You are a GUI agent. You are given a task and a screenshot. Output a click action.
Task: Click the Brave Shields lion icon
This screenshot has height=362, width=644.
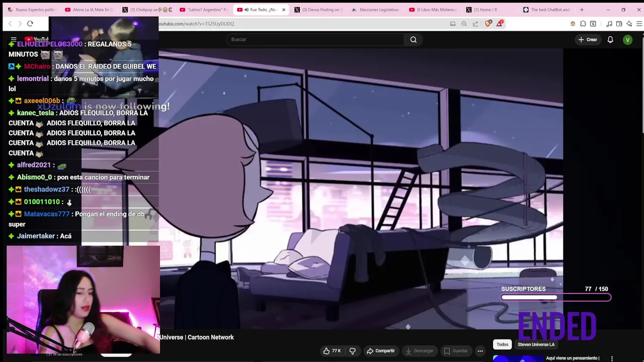coord(488,24)
